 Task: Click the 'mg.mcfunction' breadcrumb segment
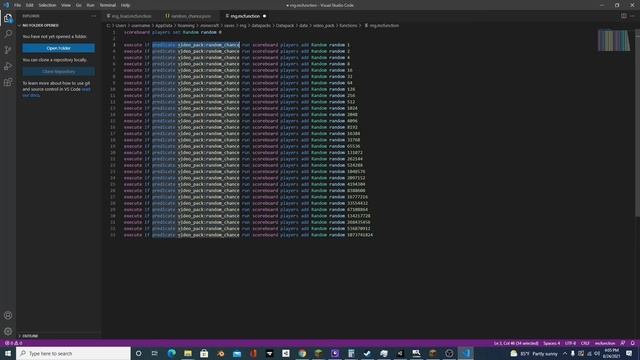[384, 25]
